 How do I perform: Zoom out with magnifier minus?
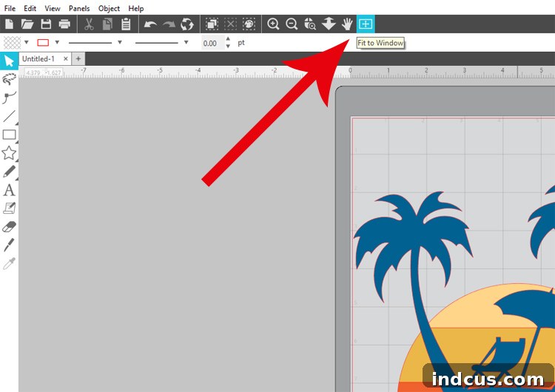(292, 24)
